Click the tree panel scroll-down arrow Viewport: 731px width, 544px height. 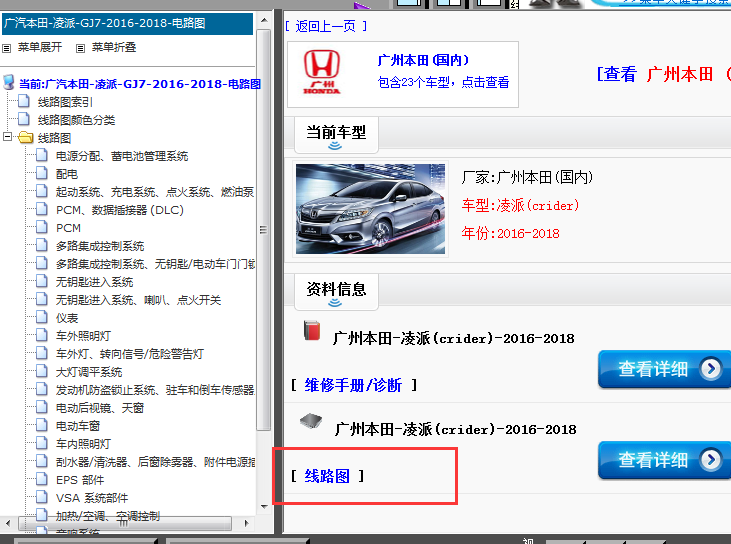(264, 506)
